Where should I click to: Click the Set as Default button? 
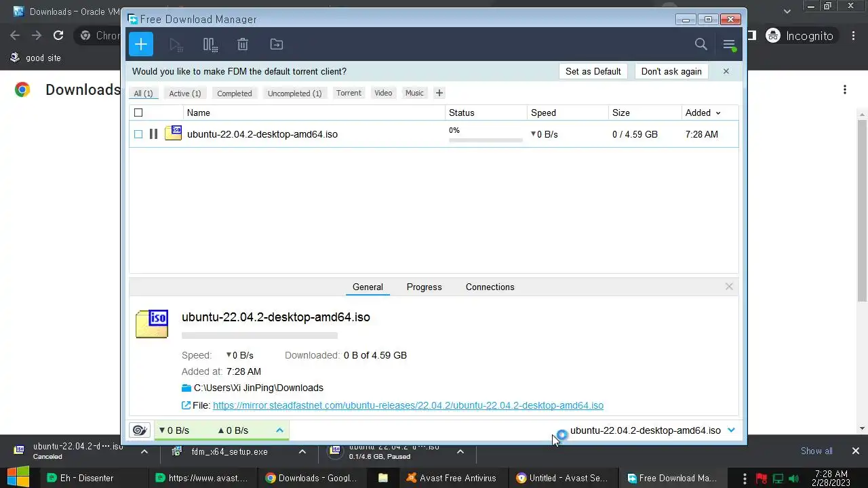(593, 71)
